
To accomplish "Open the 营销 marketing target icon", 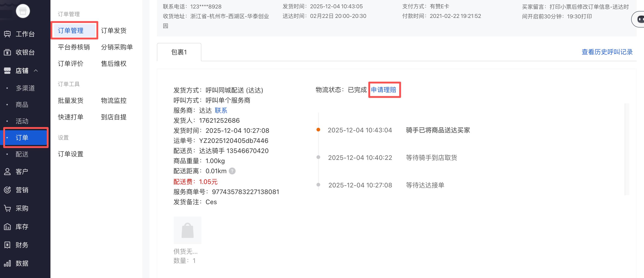I will [x=8, y=190].
